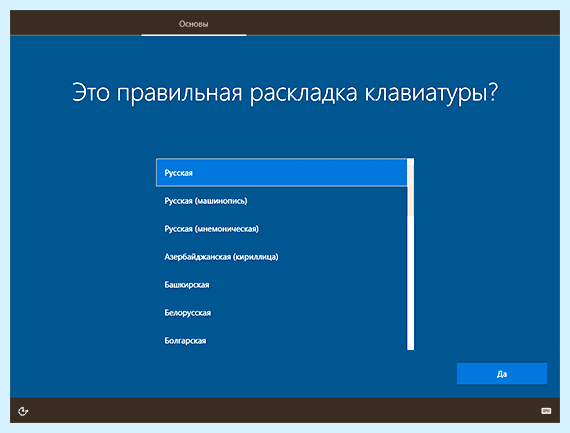Select the Белорусская keyboard layout

tap(282, 313)
